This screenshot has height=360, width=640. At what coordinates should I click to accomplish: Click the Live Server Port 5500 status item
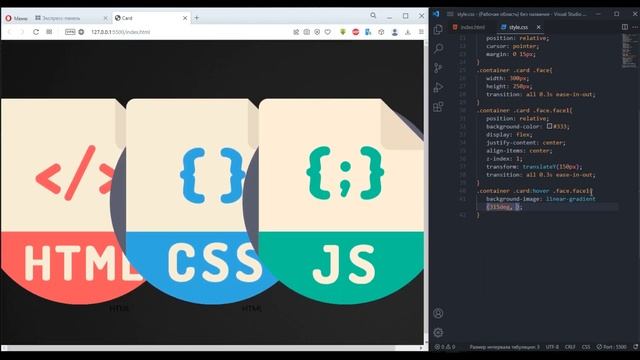611,347
